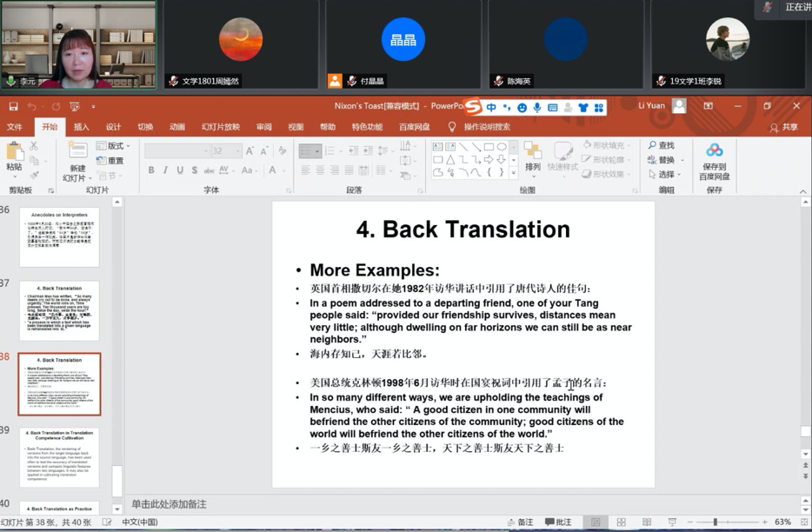Click the Share (共享) button
The image size is (812, 532).
click(784, 127)
